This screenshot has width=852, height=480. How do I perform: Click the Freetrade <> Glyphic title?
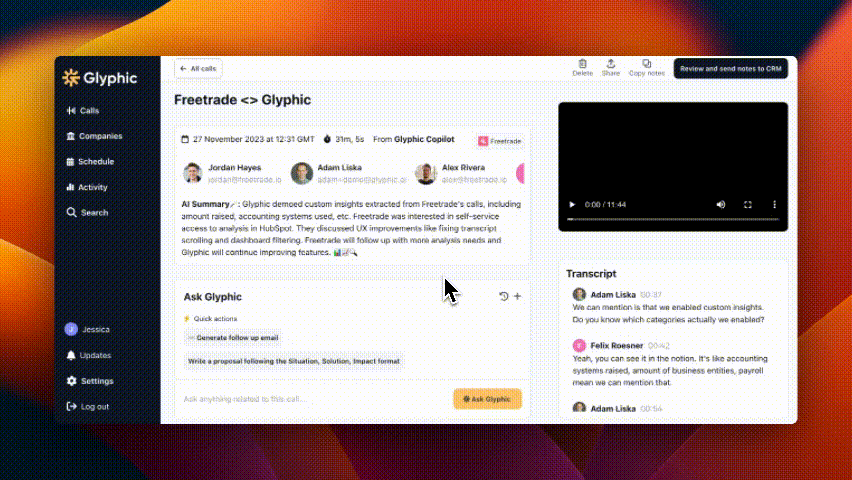click(242, 100)
